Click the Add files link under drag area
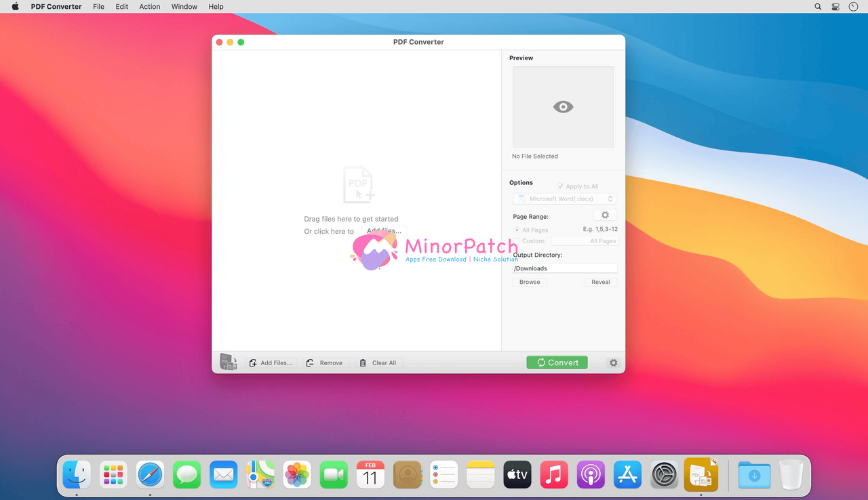Viewport: 868px width, 500px height. tap(383, 230)
